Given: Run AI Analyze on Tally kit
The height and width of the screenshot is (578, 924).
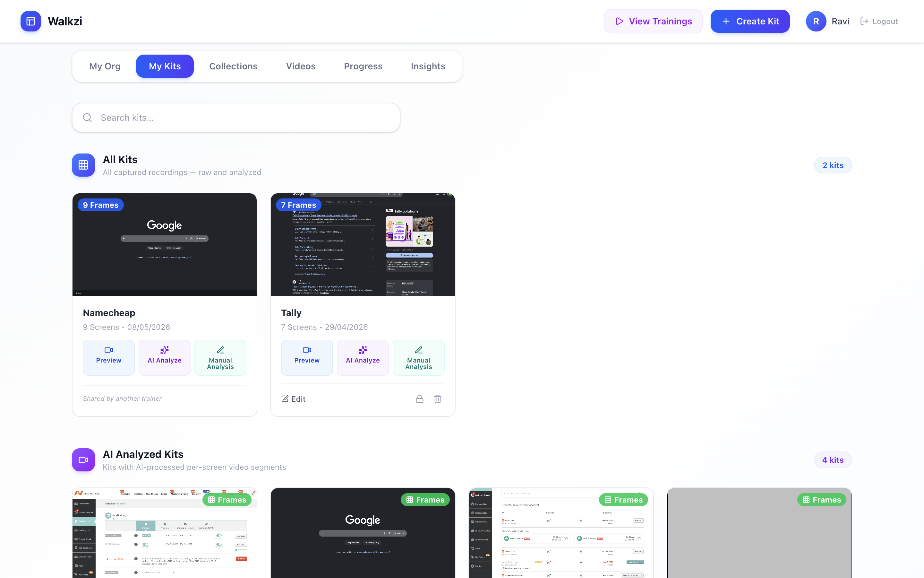Looking at the screenshot, I should (x=363, y=357).
